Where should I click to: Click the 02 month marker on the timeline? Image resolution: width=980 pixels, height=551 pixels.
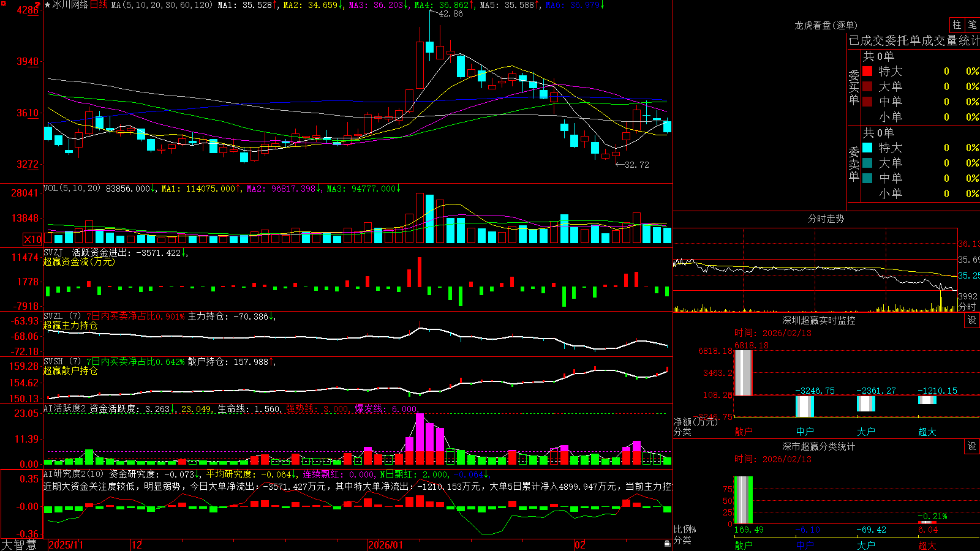(580, 545)
